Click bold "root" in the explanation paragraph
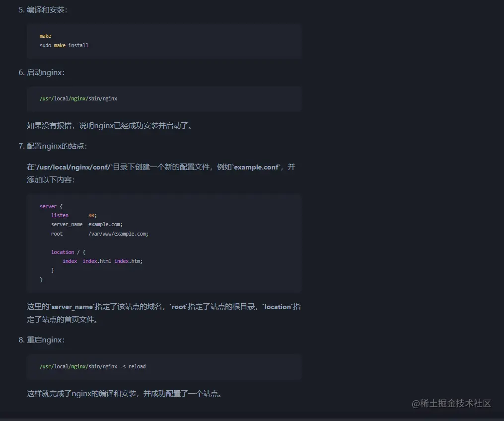The width and height of the screenshot is (504, 421). click(x=179, y=307)
